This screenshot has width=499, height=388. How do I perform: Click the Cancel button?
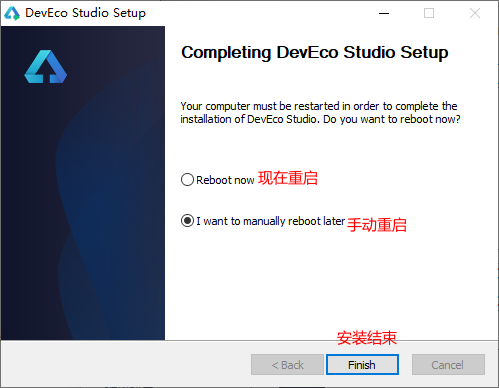coord(448,365)
